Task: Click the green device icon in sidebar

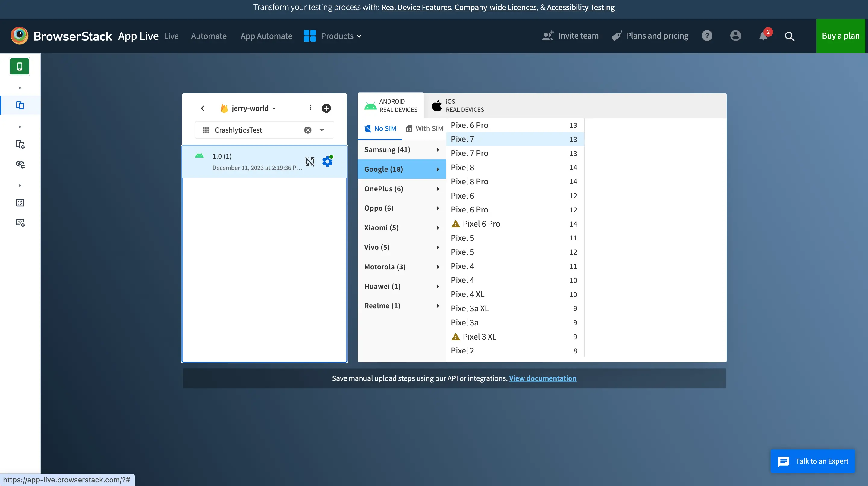Action: tap(20, 66)
